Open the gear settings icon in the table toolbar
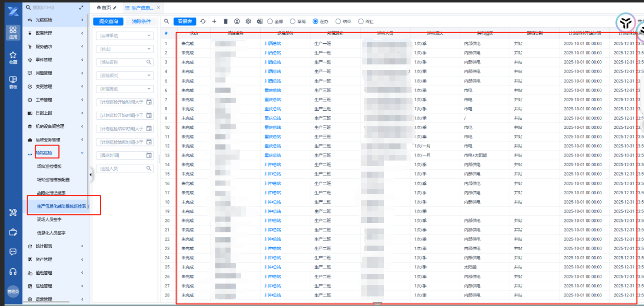The image size is (644, 306). [248, 22]
